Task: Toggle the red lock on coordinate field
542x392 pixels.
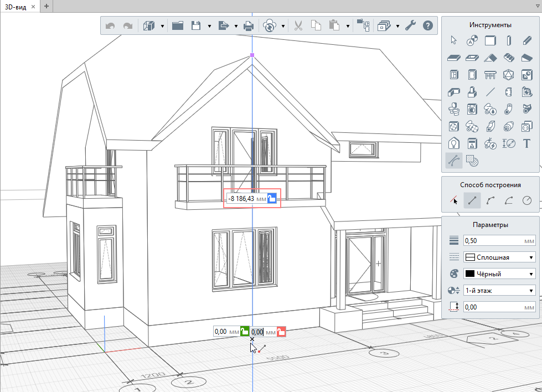Action: coord(281,332)
